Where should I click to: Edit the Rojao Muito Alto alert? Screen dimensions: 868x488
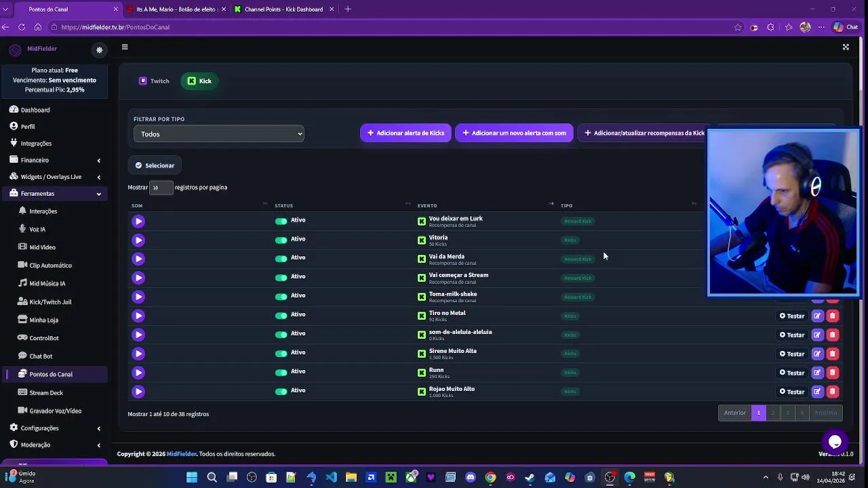817,392
